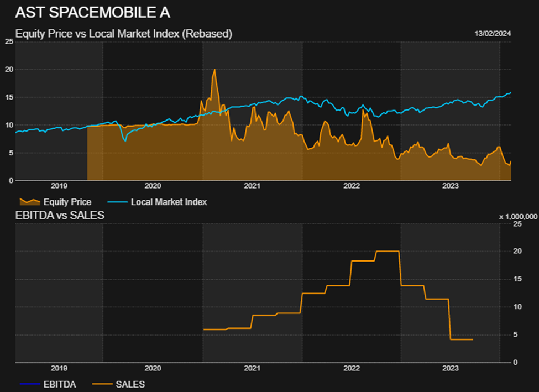Click the 25 tick on the equity chart y-axis
The height and width of the screenshot is (392, 539).
(9, 41)
